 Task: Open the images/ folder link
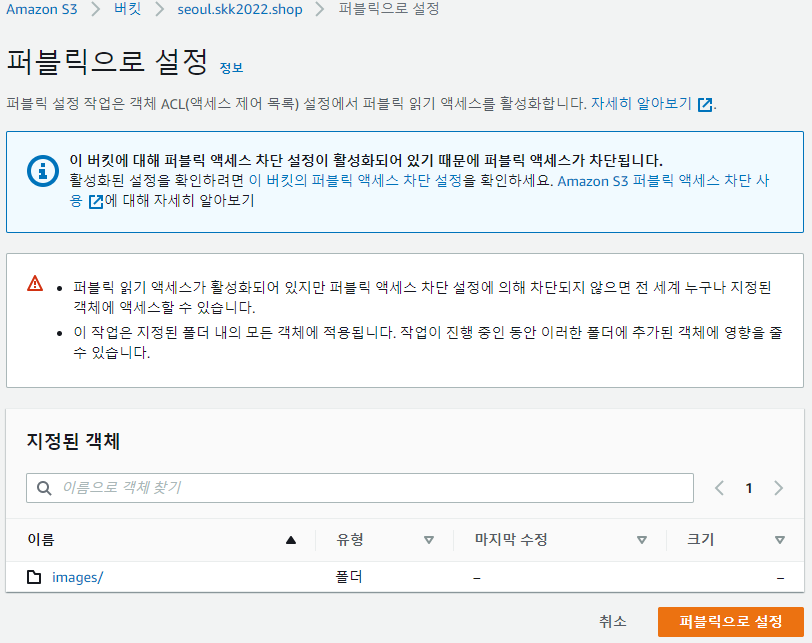pos(78,577)
